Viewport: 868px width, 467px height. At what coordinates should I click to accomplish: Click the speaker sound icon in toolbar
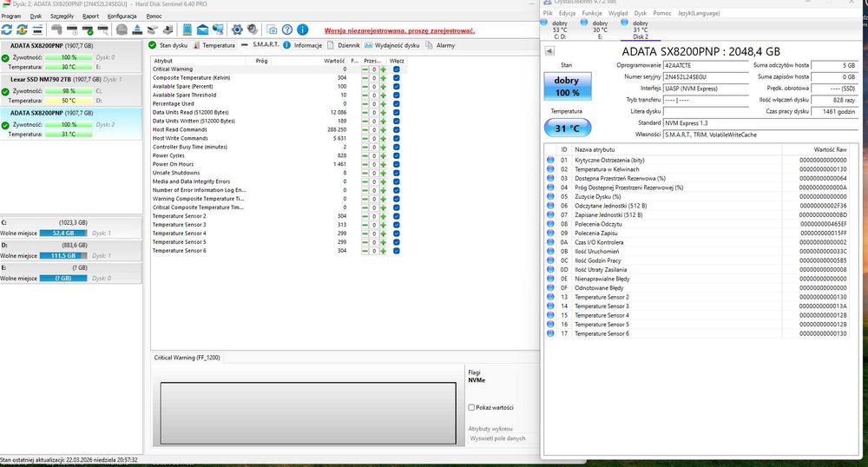tap(253, 30)
